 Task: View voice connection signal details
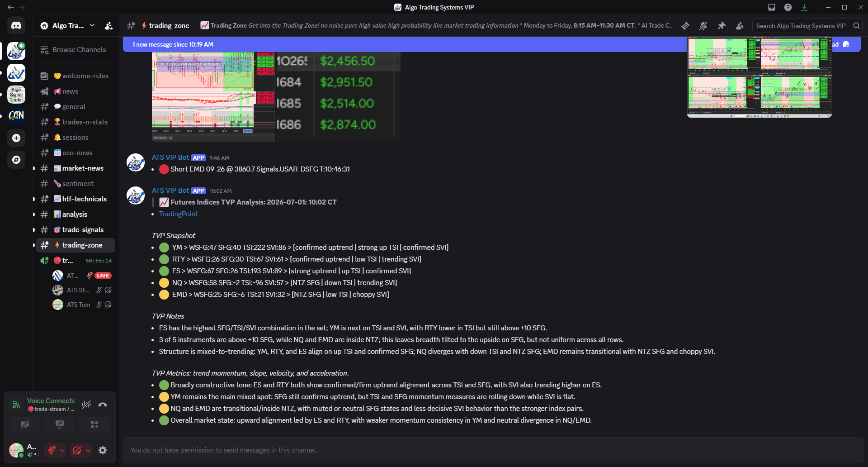tap(16, 405)
